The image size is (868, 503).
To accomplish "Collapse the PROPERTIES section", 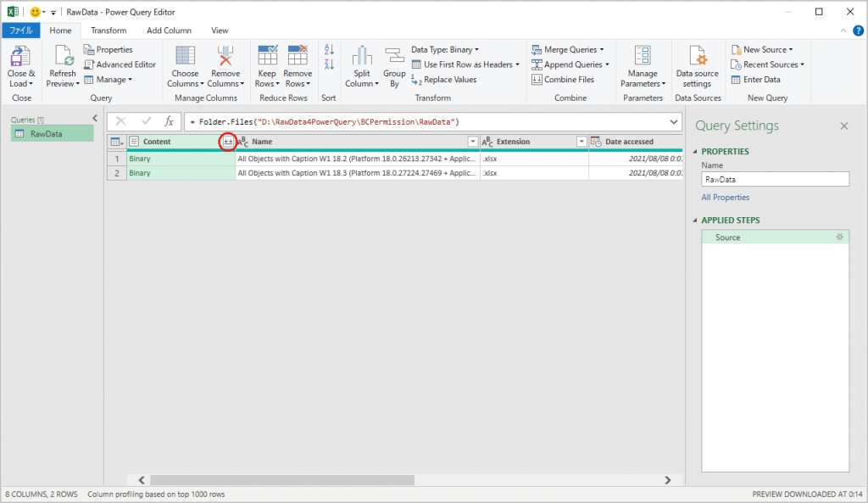I will 695,152.
